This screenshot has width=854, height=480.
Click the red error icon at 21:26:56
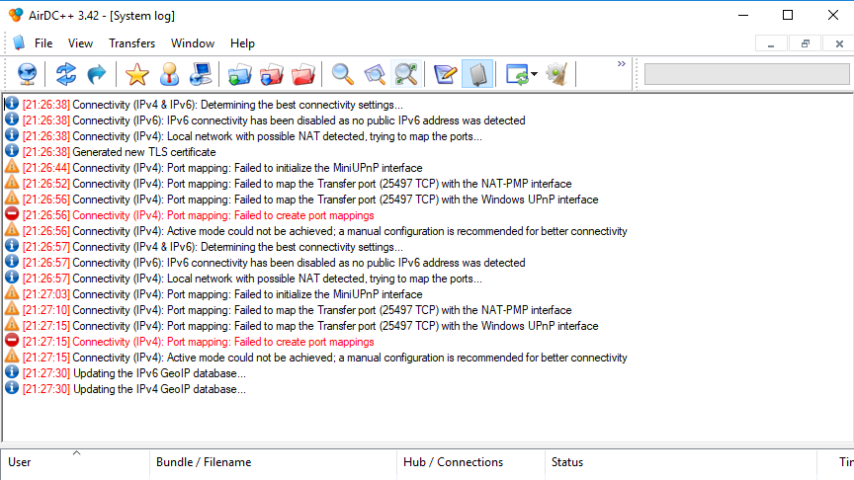click(12, 214)
